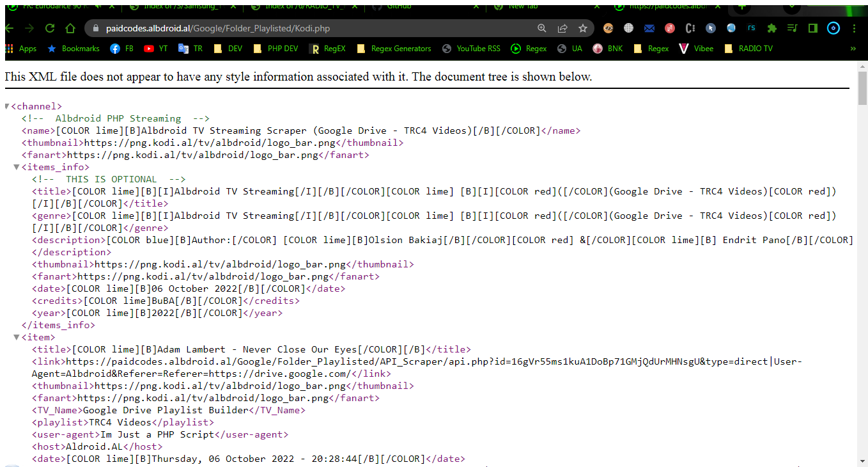Open the Regex Generators bookmark folder
The image size is (868, 467).
click(394, 49)
